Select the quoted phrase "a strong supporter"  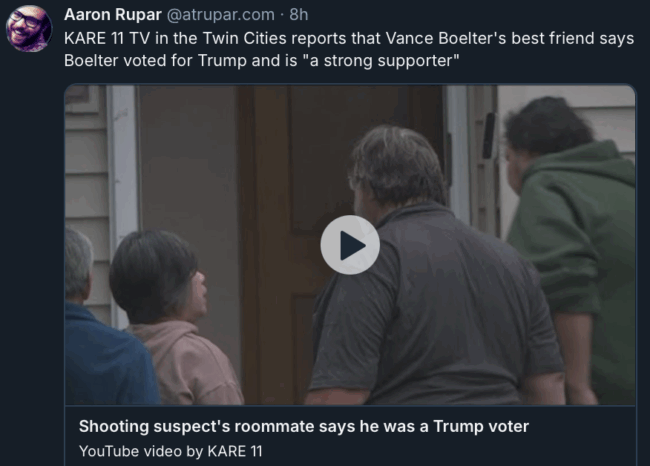[381, 61]
